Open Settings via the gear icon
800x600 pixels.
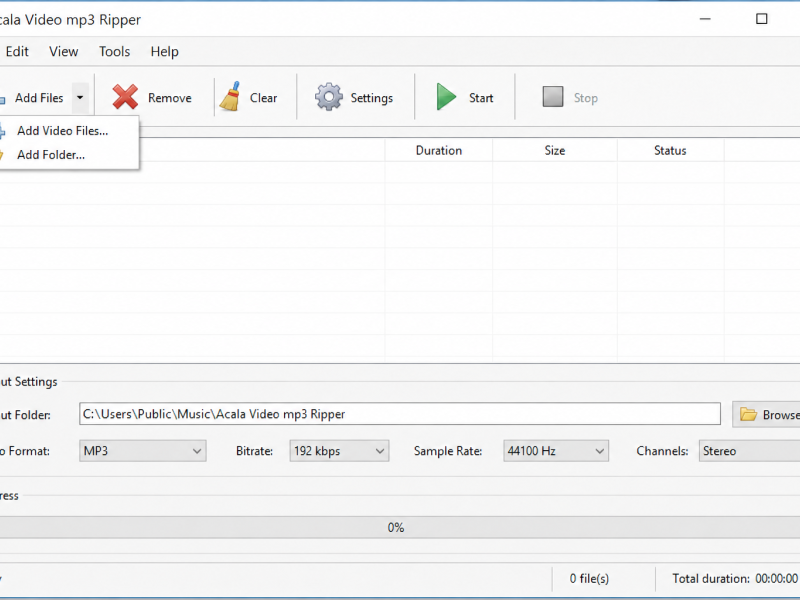(329, 97)
